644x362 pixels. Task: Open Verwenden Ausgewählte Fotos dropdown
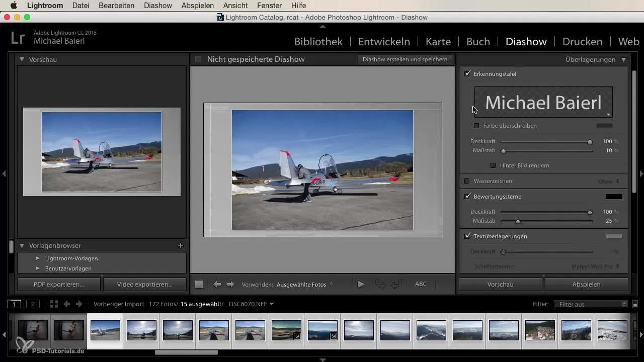pyautogui.click(x=304, y=285)
